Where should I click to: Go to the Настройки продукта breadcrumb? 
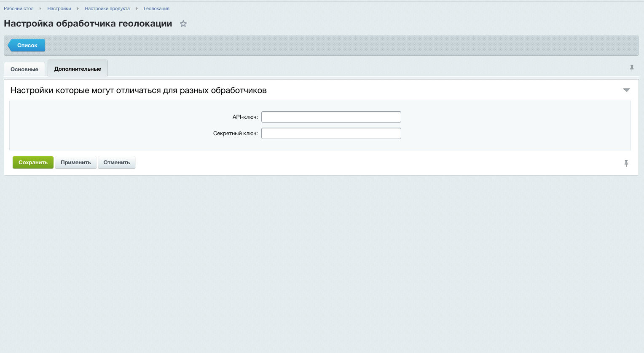coord(107,8)
